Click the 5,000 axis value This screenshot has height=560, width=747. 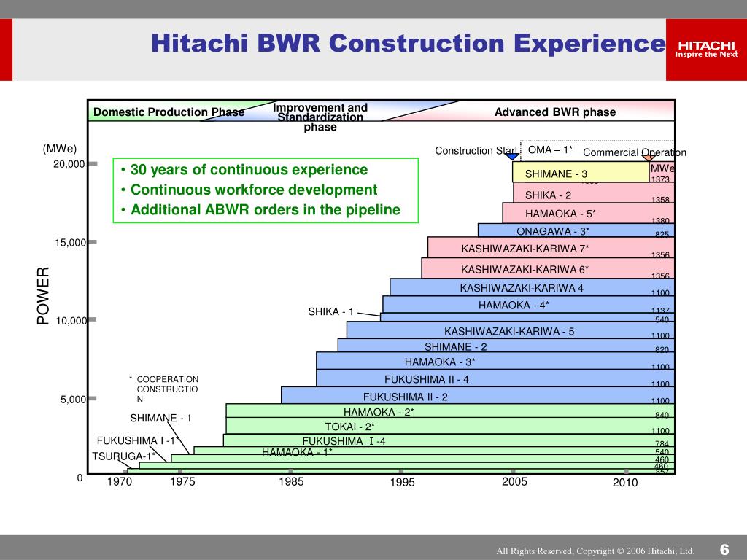point(73,400)
